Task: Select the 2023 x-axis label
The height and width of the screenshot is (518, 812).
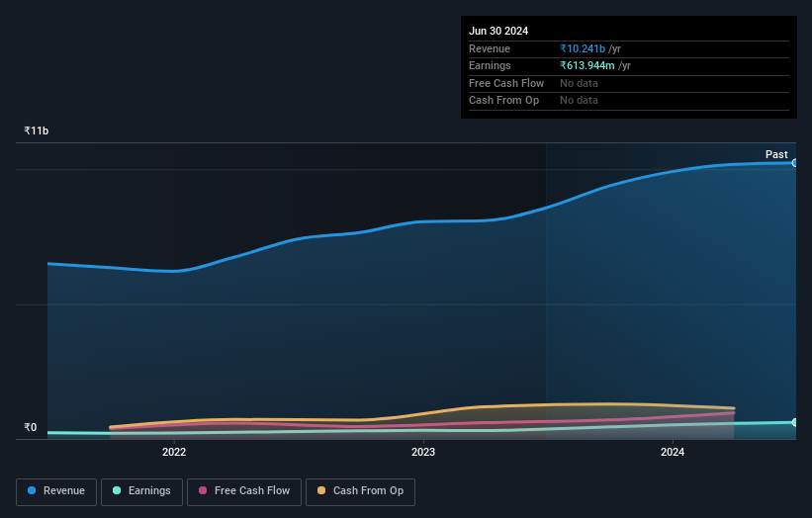Action: pyautogui.click(x=423, y=452)
